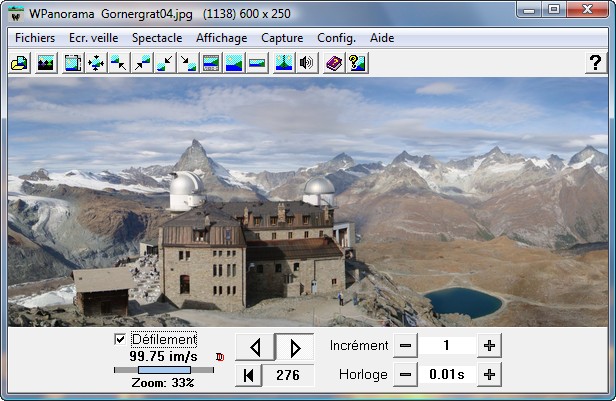This screenshot has width=616, height=401.
Task: Click the Horloge value field showing 0.01s
Action: tap(447, 375)
